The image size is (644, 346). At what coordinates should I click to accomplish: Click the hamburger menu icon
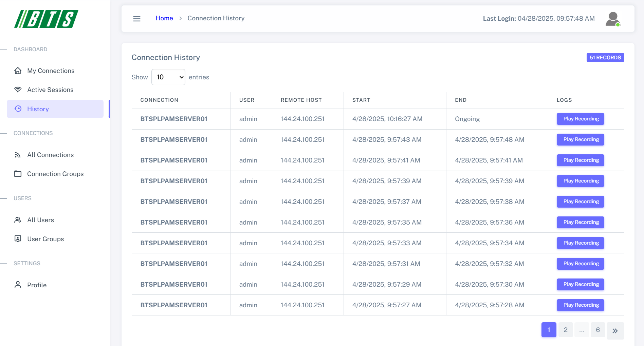click(137, 19)
